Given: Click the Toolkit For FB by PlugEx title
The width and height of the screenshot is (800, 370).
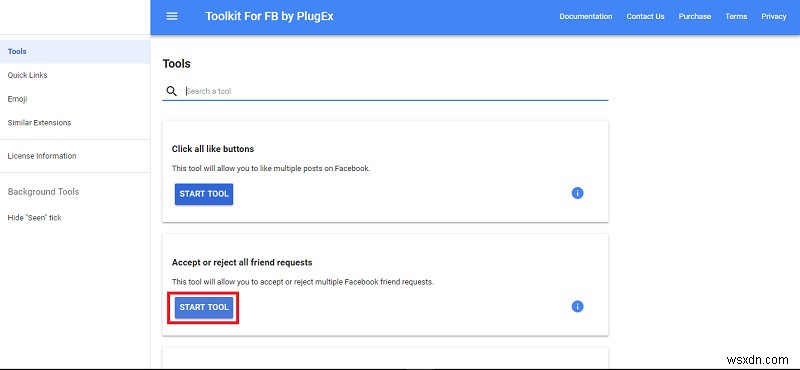Looking at the screenshot, I should tap(269, 16).
